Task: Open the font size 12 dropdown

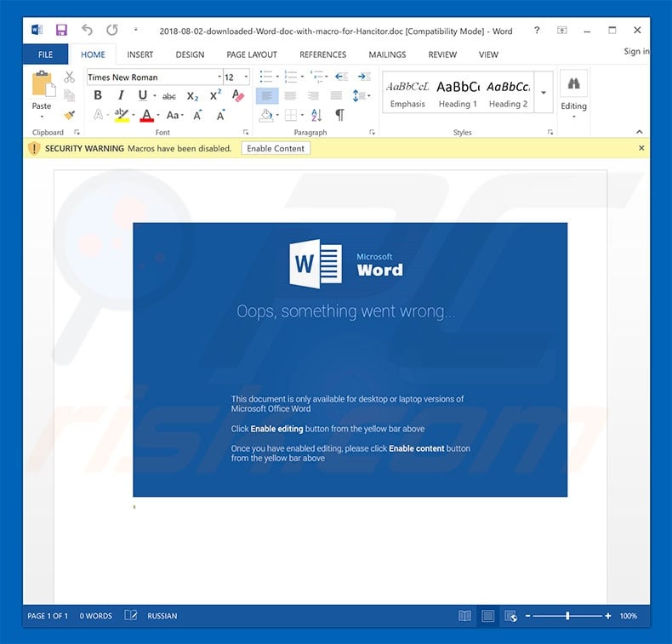Action: 246,77
